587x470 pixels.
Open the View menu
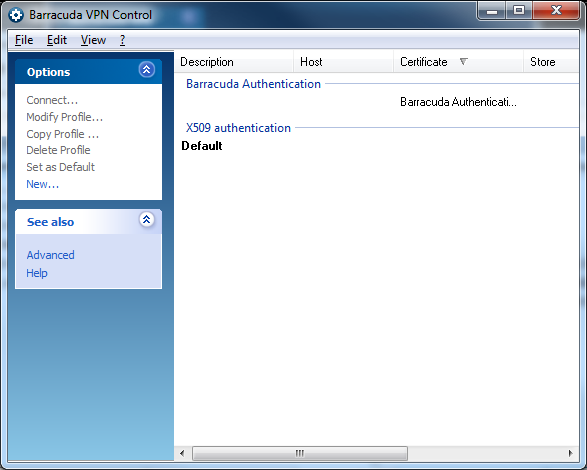(93, 40)
